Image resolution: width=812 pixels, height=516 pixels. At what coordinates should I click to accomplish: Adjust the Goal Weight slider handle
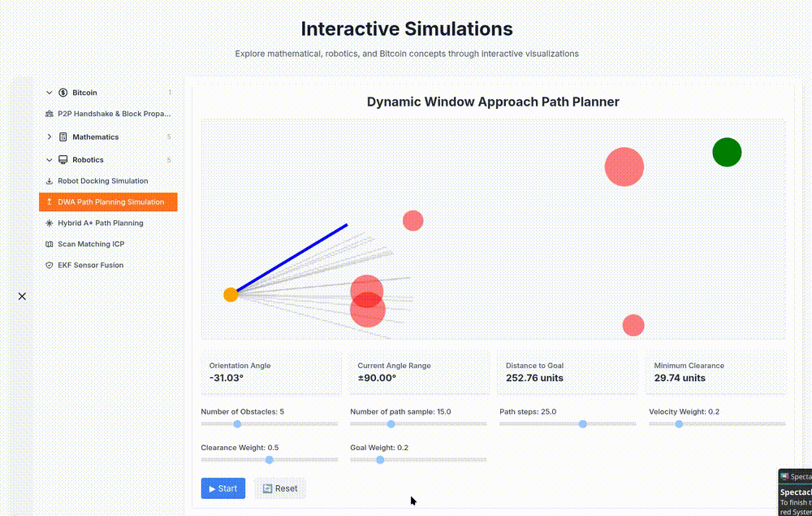[380, 460]
